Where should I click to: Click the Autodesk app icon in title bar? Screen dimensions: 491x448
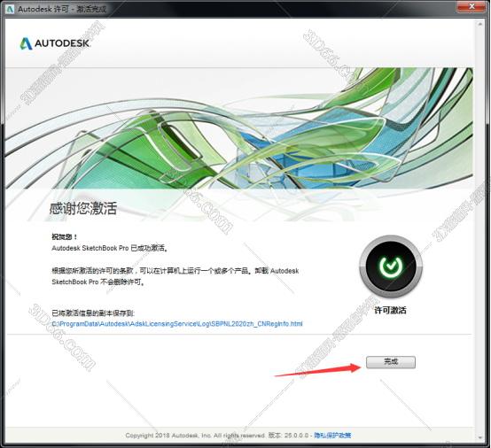click(10, 9)
